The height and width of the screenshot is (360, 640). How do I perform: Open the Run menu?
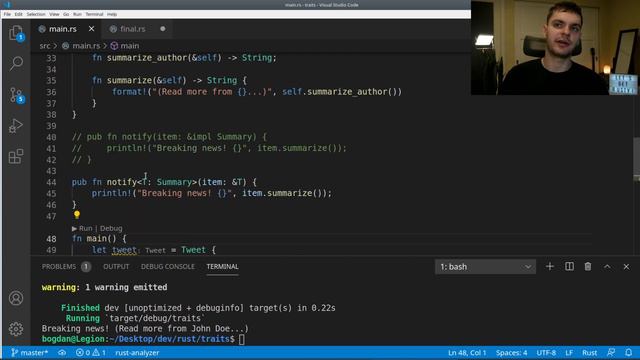coord(77,14)
